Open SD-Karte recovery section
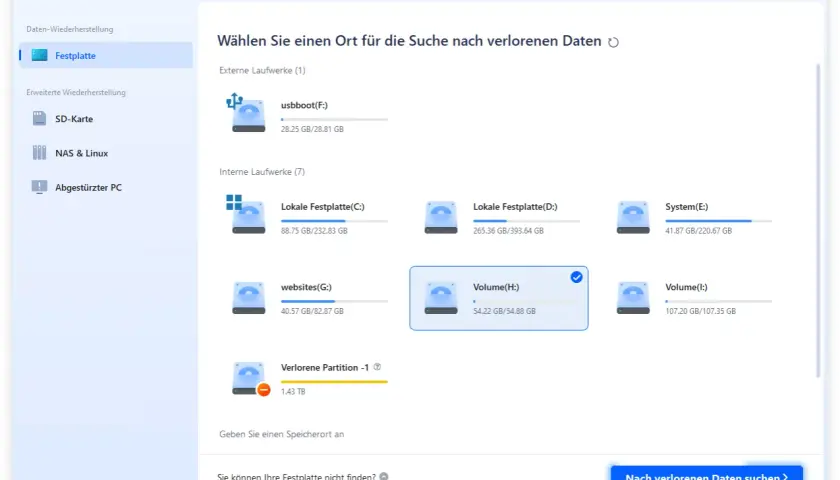The image size is (840, 480). (x=106, y=118)
